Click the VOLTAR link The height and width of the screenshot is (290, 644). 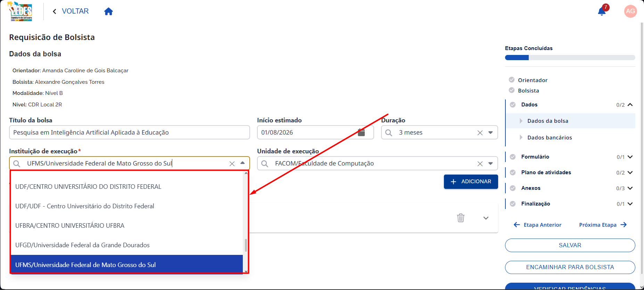pyautogui.click(x=75, y=11)
